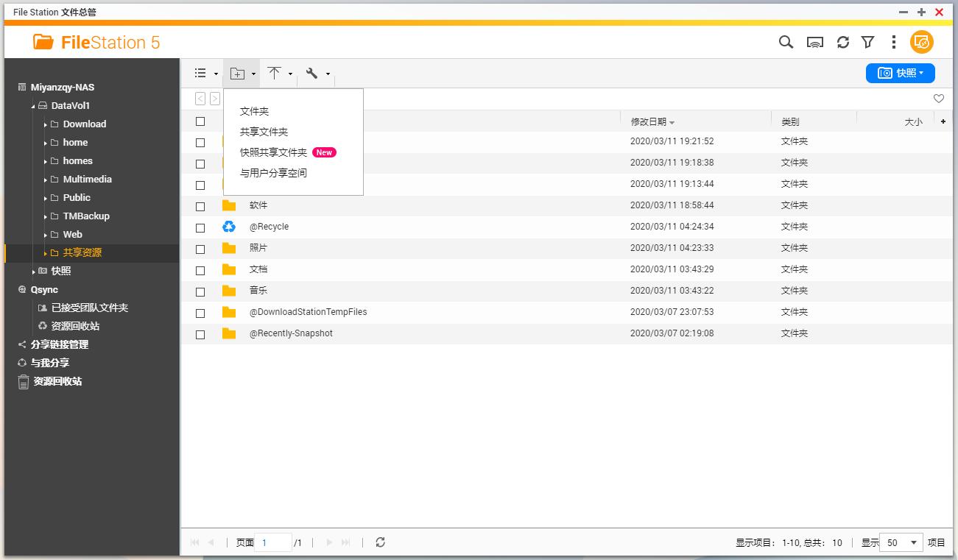Click the 快照 button at top right
Screen dimensions: 958x560
click(x=900, y=73)
